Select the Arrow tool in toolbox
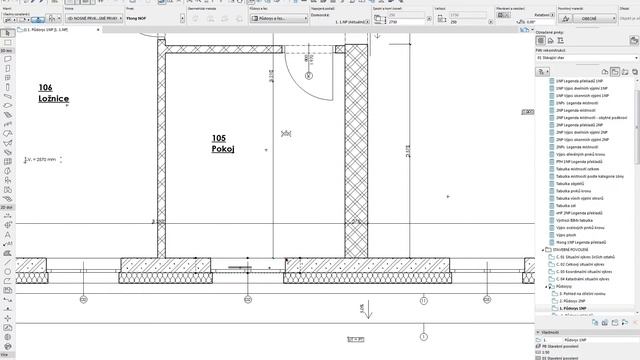 (x=7, y=33)
